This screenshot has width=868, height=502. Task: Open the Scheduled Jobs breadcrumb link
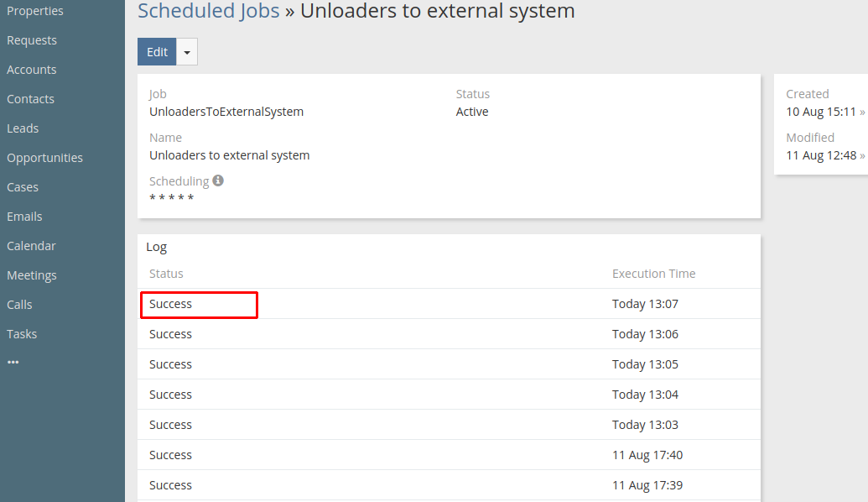pos(208,11)
